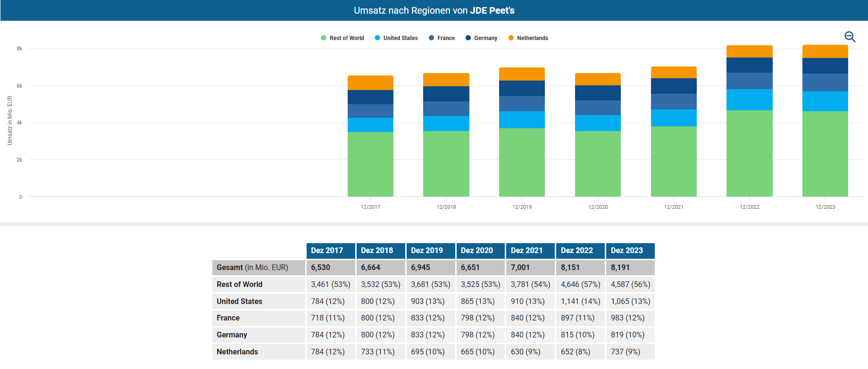Click the 12/2021 x-axis label

(x=673, y=207)
